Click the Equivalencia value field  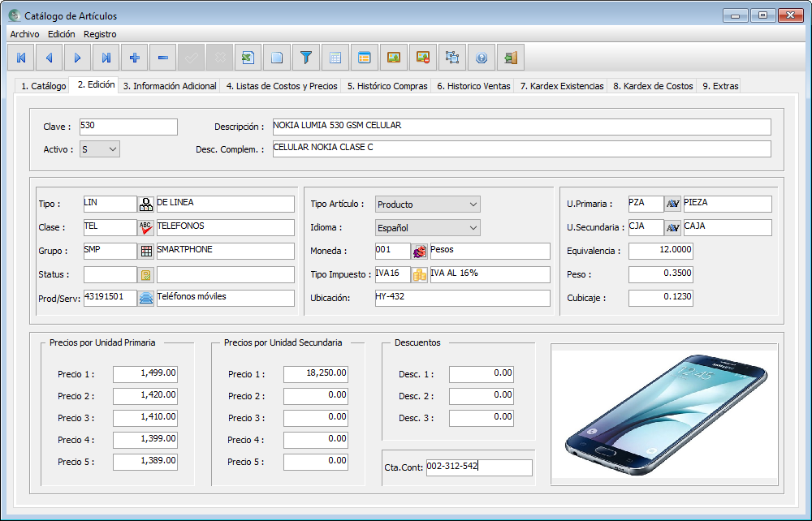click(x=661, y=251)
